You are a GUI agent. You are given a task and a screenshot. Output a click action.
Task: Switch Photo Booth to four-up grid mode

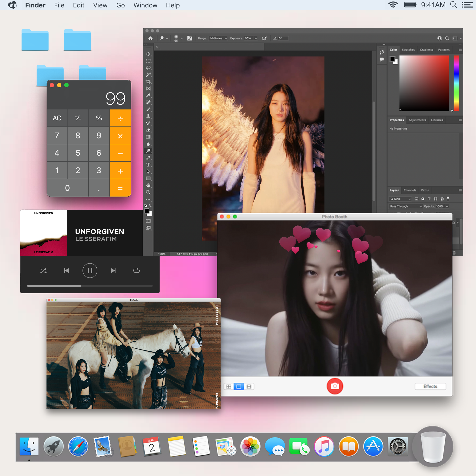pyautogui.click(x=228, y=386)
